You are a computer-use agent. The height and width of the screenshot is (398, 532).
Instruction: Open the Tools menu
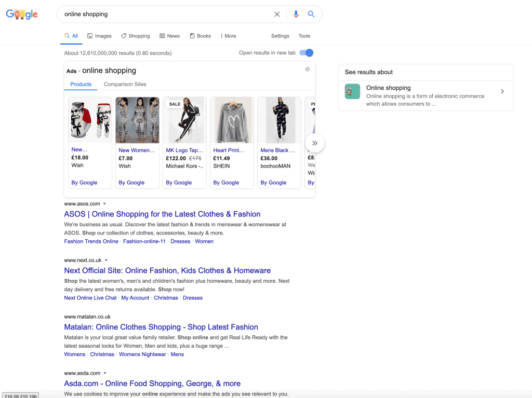[304, 36]
